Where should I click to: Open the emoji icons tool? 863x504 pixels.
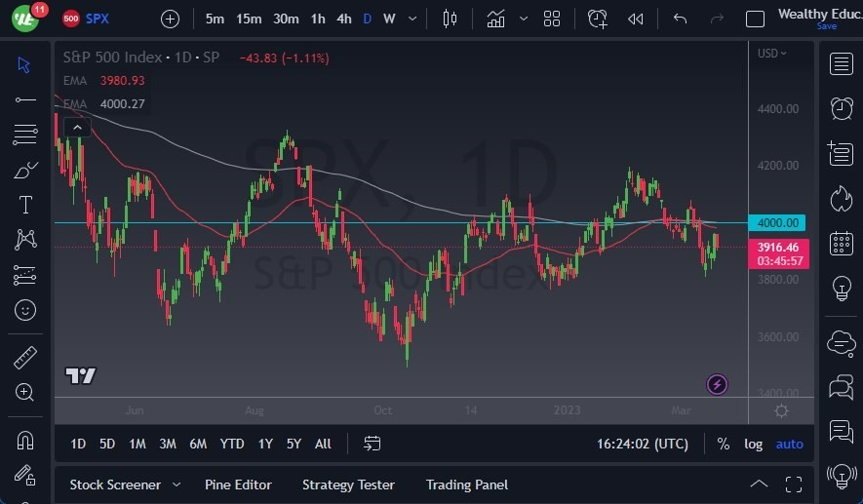click(x=24, y=310)
